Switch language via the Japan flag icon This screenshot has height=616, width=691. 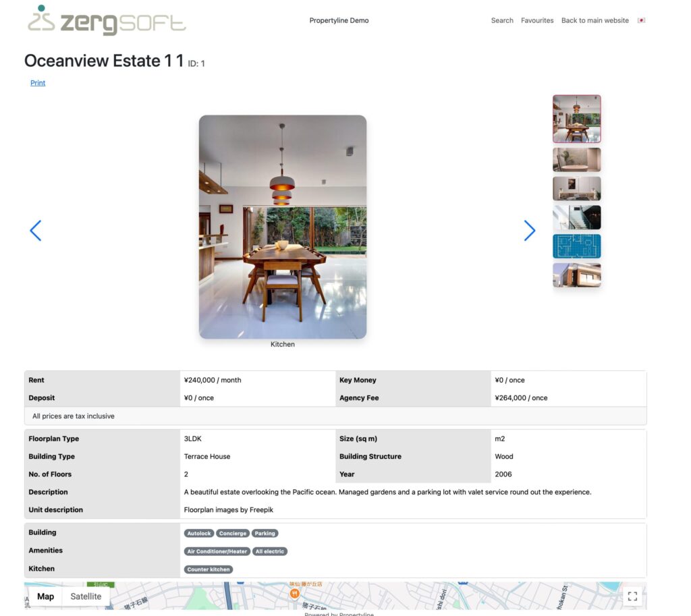tap(641, 20)
